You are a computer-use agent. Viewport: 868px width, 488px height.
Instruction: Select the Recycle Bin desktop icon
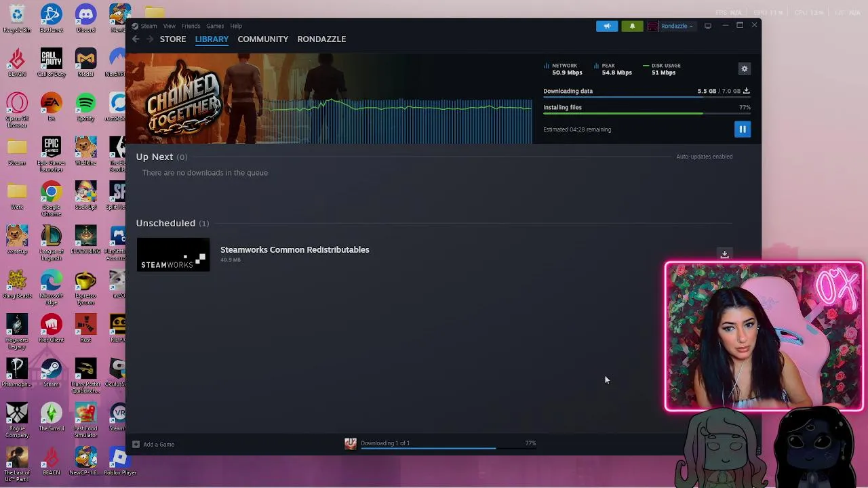pos(17,19)
